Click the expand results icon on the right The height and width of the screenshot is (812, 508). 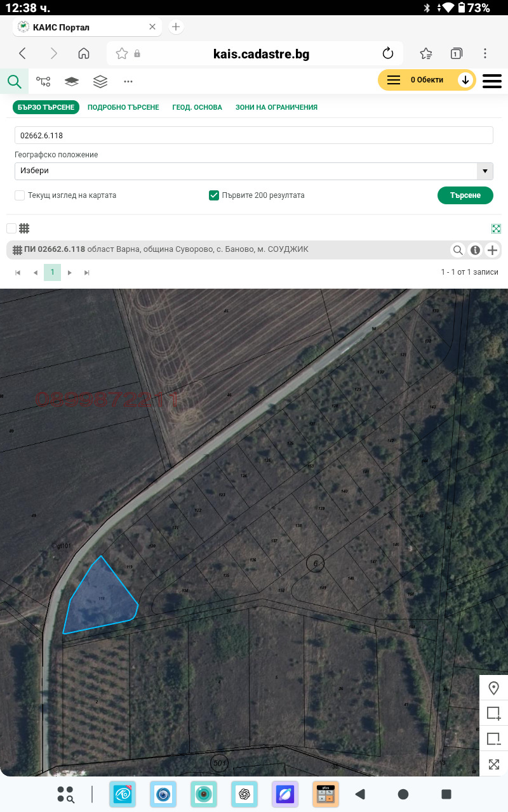click(x=497, y=228)
